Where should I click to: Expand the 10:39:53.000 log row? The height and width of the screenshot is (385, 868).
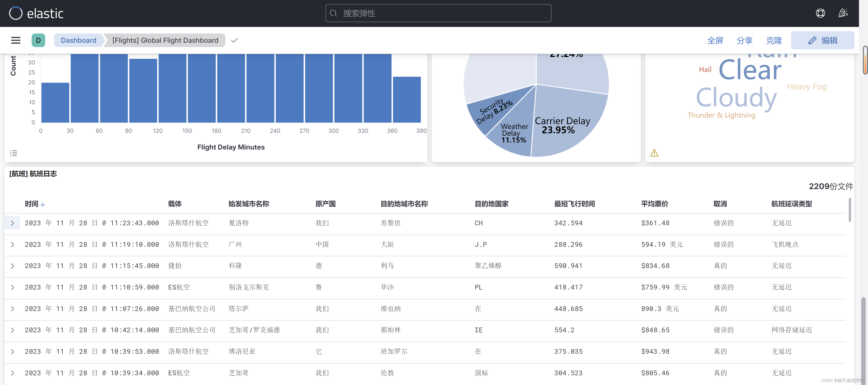point(12,352)
